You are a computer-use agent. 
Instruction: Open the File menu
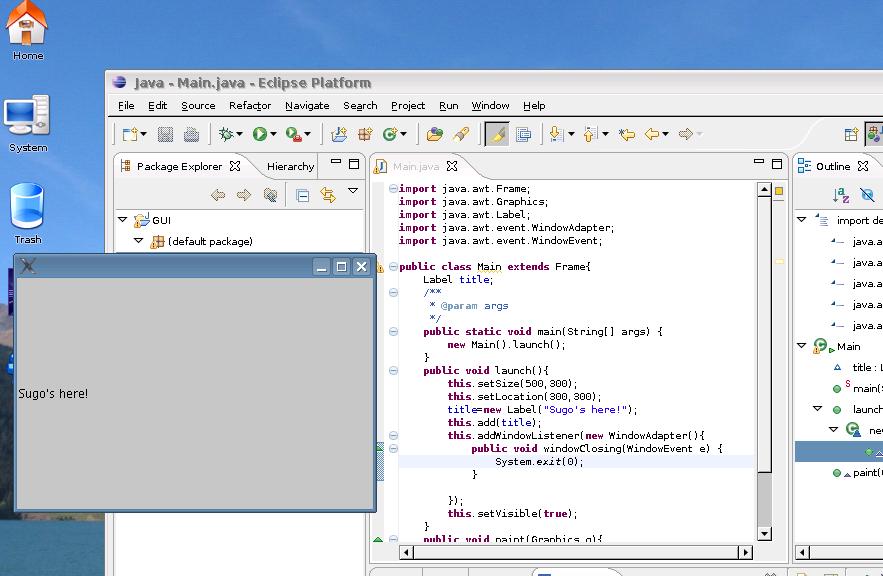[126, 106]
